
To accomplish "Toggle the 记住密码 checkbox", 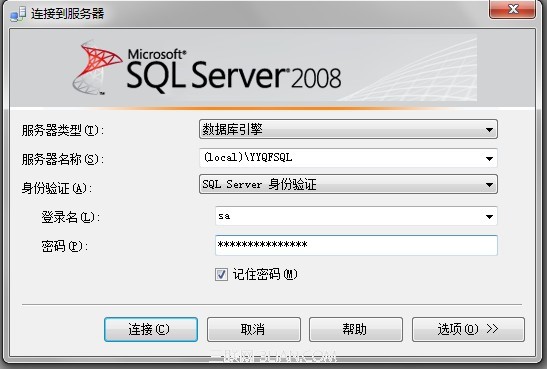I will pyautogui.click(x=221, y=274).
